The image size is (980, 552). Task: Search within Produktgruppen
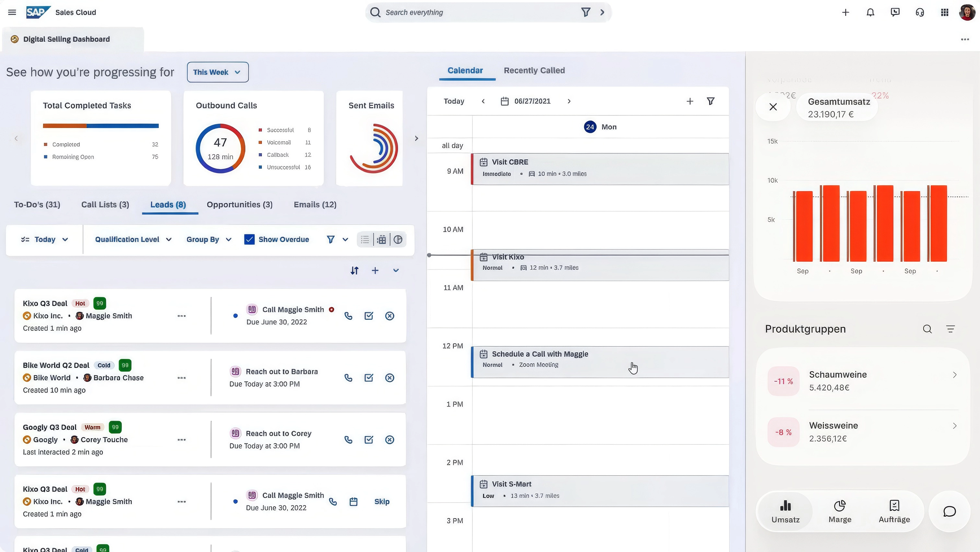(x=927, y=329)
